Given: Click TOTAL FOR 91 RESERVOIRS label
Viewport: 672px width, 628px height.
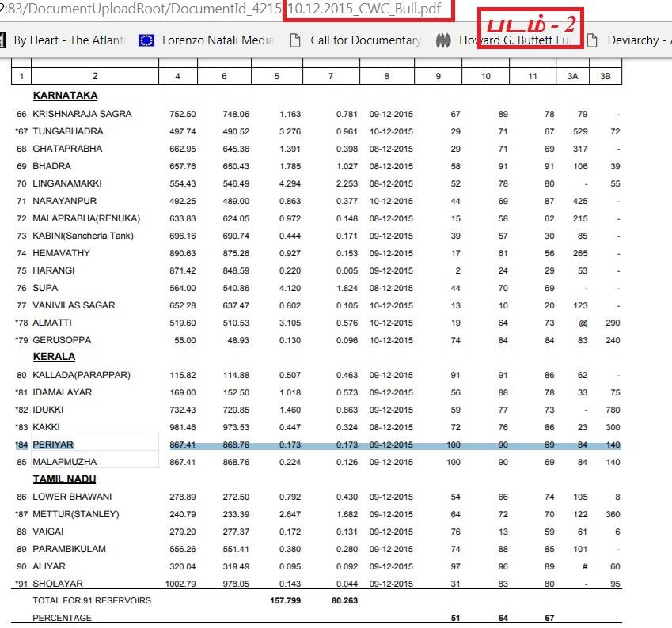Looking at the screenshot, I should pyautogui.click(x=92, y=600).
